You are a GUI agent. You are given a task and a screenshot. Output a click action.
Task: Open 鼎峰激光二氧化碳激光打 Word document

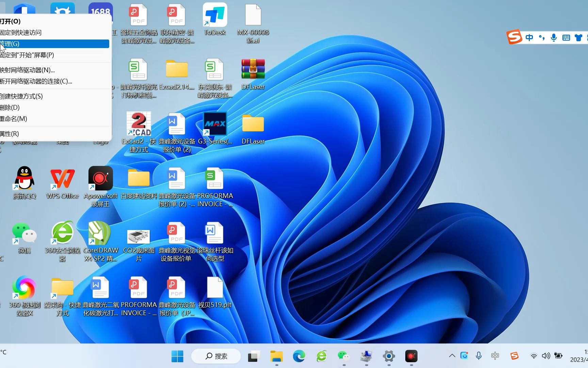(x=100, y=287)
